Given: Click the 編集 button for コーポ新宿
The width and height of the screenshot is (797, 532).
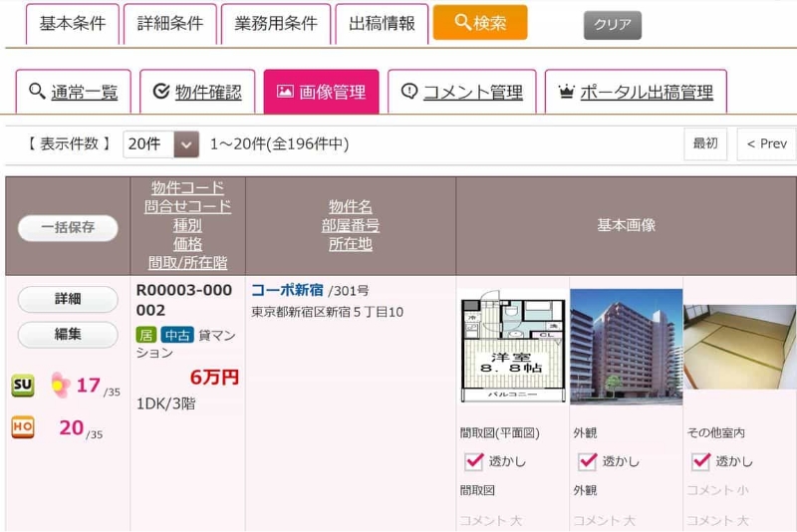Looking at the screenshot, I should (68, 335).
